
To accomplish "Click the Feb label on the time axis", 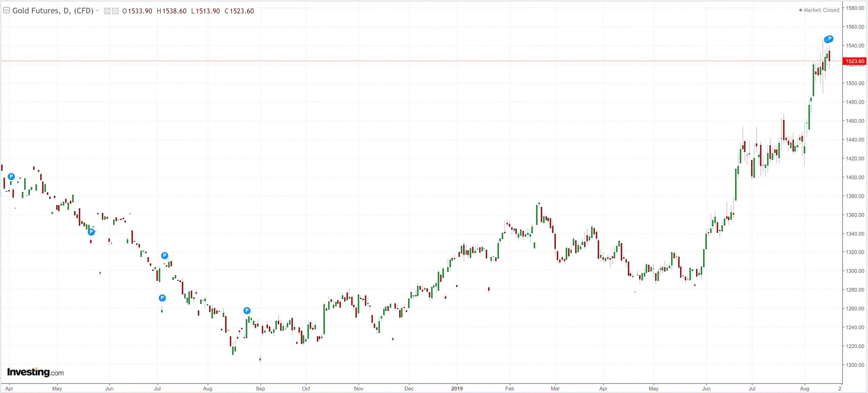I will [510, 389].
